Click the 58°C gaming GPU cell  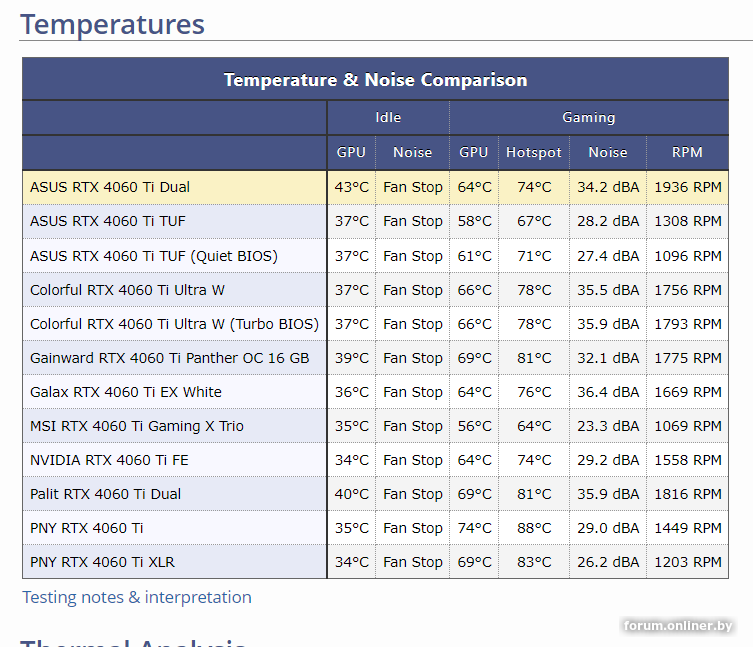[474, 221]
